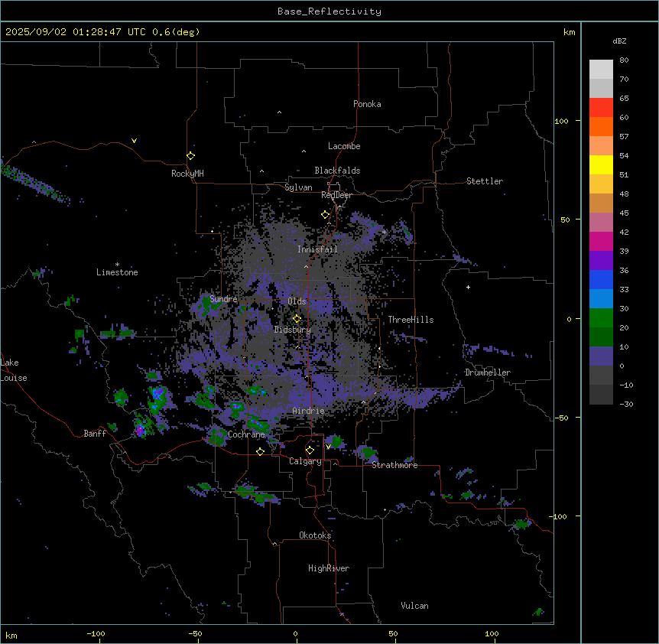
Task: Click the yellow diamond marker above Didsbury
Action: [x=297, y=319]
